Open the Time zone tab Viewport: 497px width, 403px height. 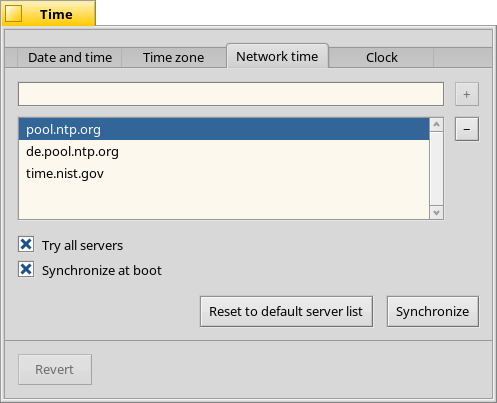point(174,58)
